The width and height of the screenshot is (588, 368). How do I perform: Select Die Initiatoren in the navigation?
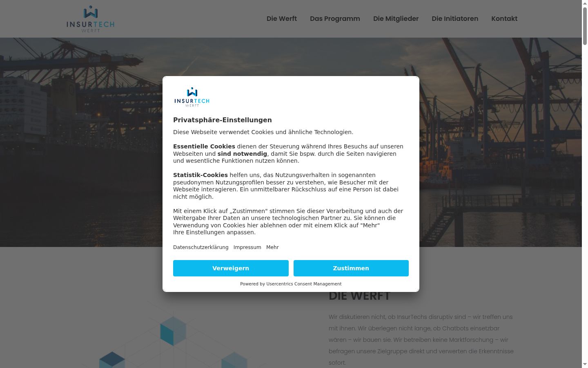point(455,19)
